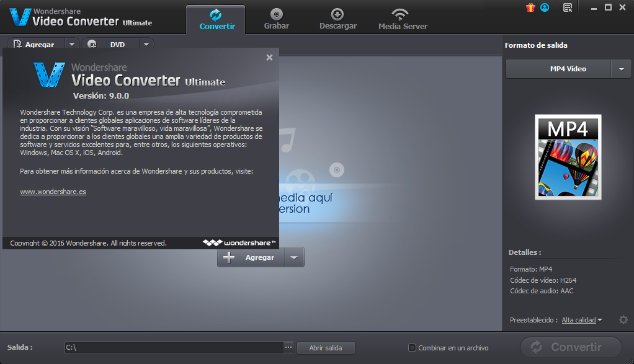This screenshot has height=364, width=634.
Task: Go to the Media Server tab
Action: click(x=403, y=20)
